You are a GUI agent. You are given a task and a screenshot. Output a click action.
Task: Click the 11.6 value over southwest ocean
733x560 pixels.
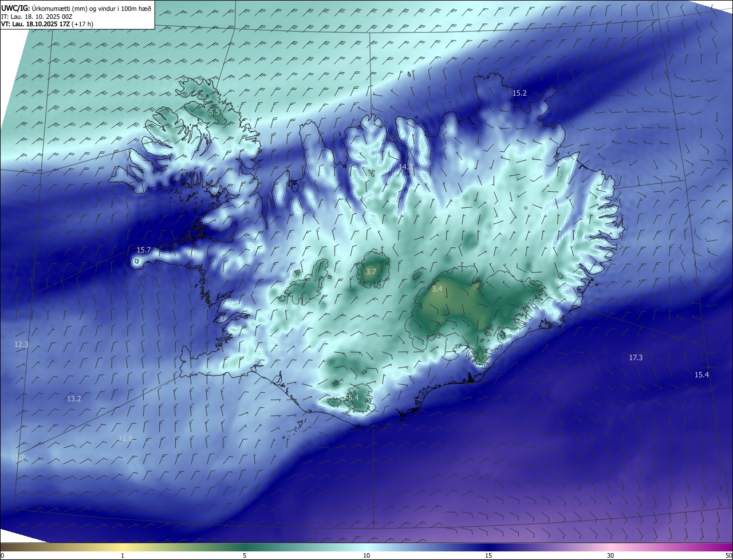click(x=125, y=439)
